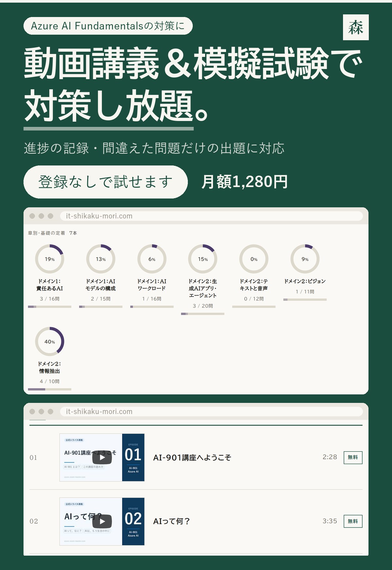This screenshot has width=392, height=570.
Task: Open the 15% progress ring for 生成AIアプリ
Action: point(203,259)
